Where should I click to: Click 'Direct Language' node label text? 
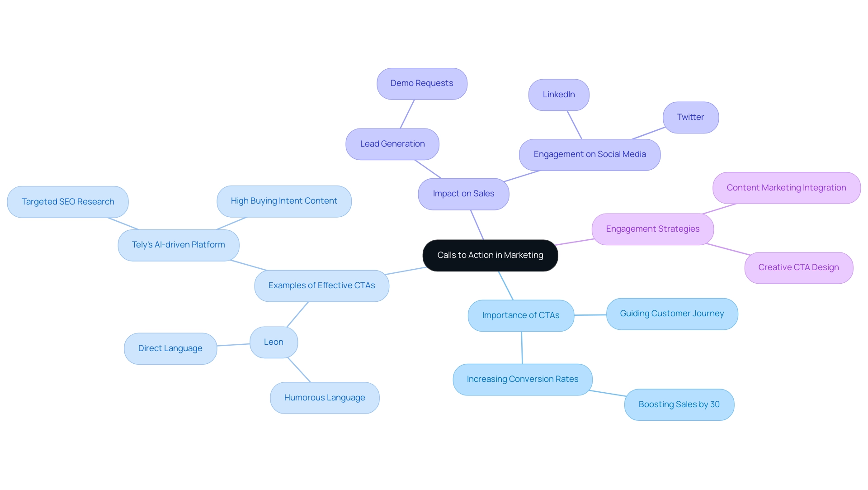[170, 347]
